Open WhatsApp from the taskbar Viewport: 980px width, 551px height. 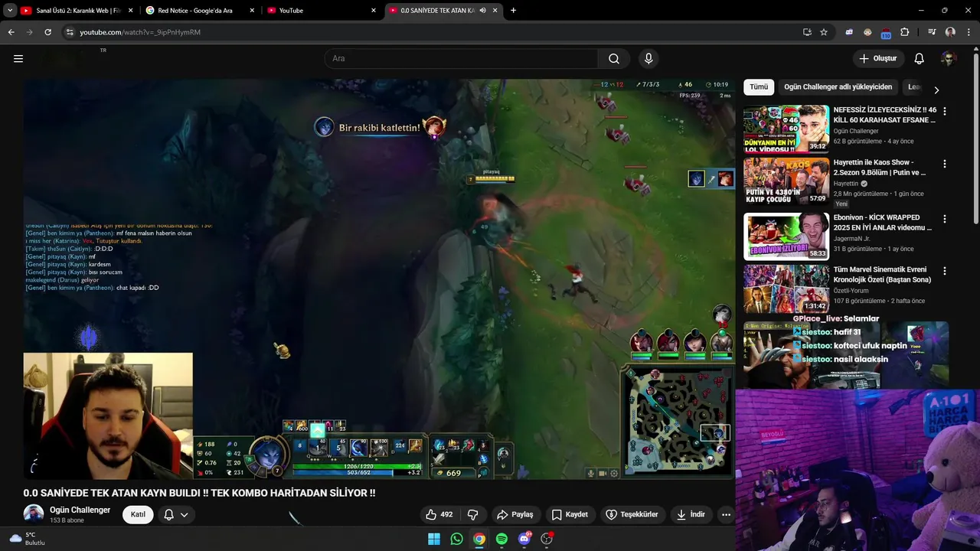tap(456, 539)
